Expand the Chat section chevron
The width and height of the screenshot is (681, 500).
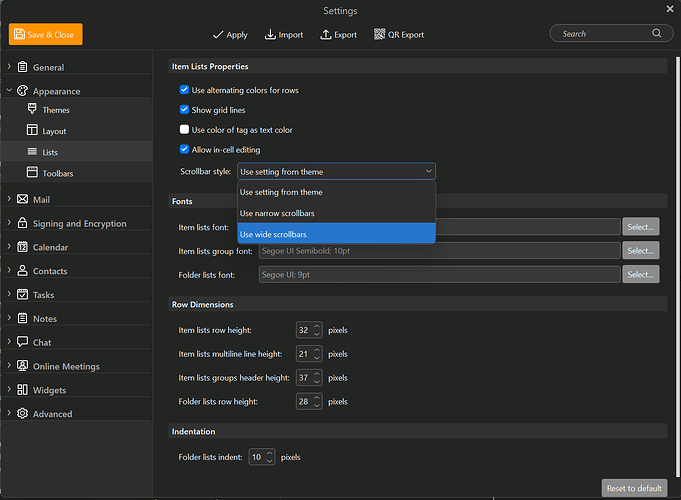point(9,341)
